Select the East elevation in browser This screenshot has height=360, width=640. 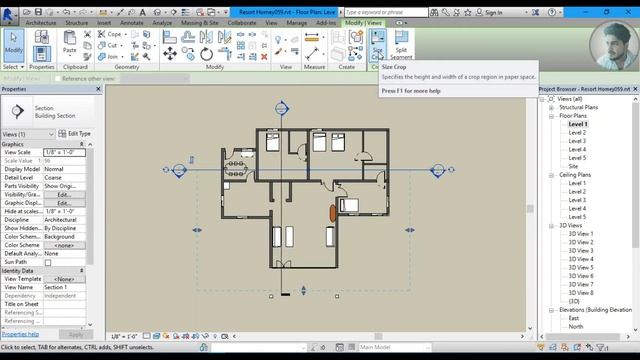[x=573, y=318]
